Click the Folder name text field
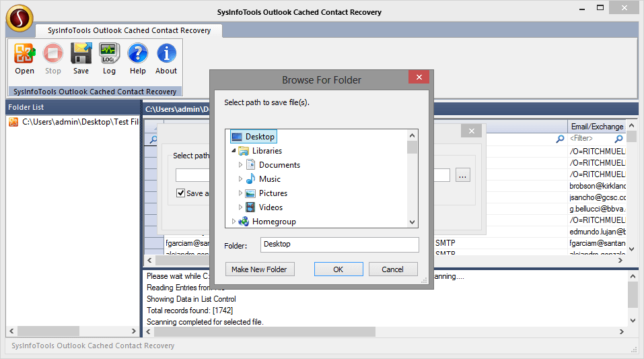Viewport: 644px width, 359px height. pos(339,244)
